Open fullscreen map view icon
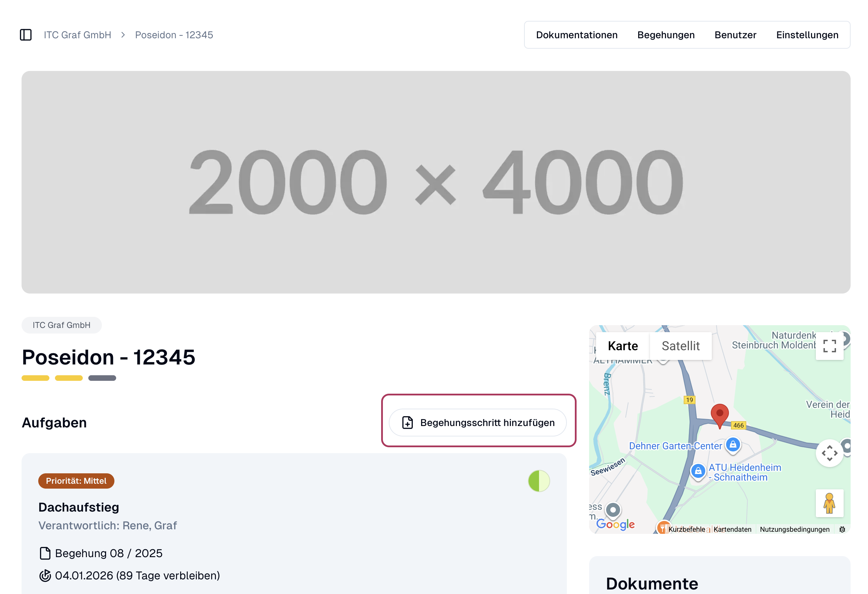The width and height of the screenshot is (868, 594). tap(829, 346)
